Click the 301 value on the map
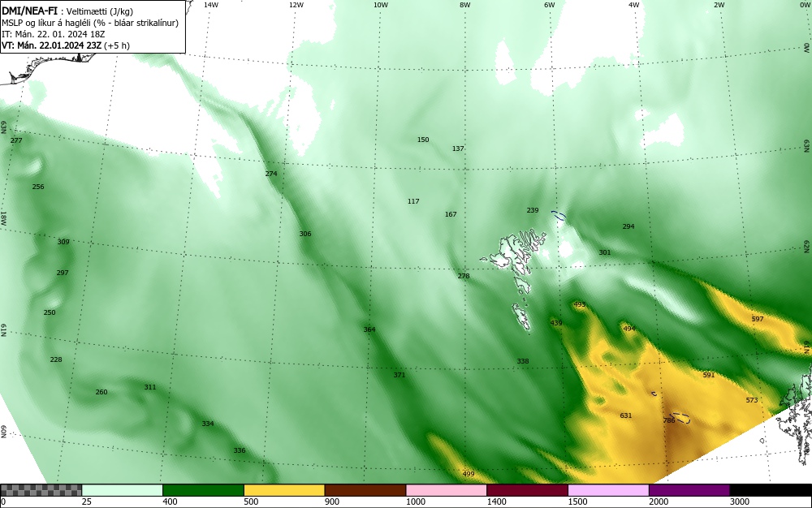The height and width of the screenshot is (508, 812). (x=604, y=252)
